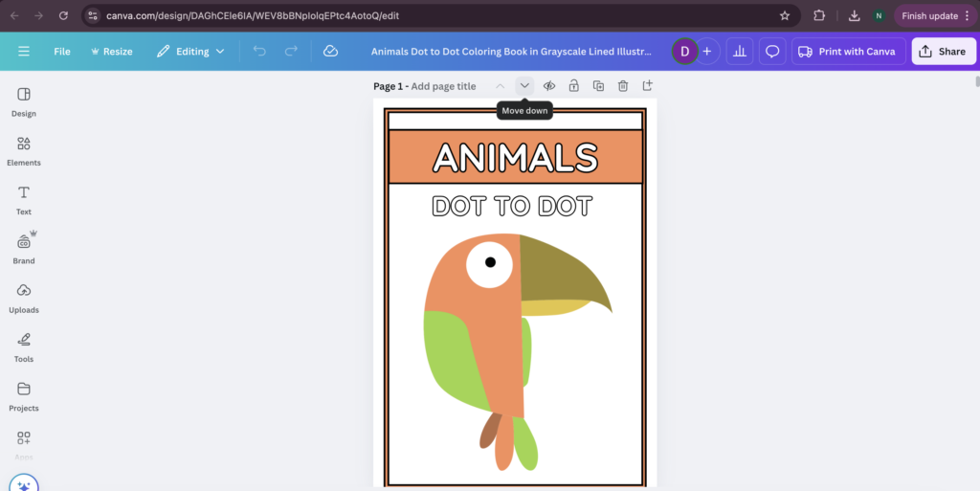
Task: Open the analytics bar chart icon
Action: pos(740,52)
